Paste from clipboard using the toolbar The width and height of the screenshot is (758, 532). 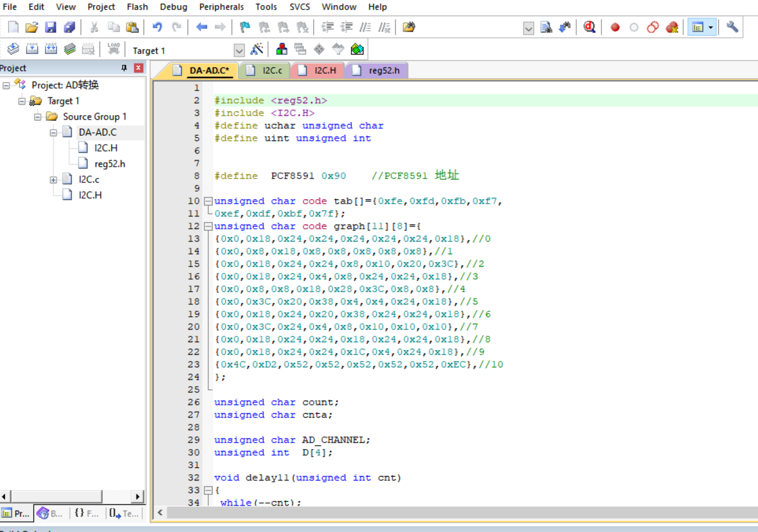(x=132, y=27)
